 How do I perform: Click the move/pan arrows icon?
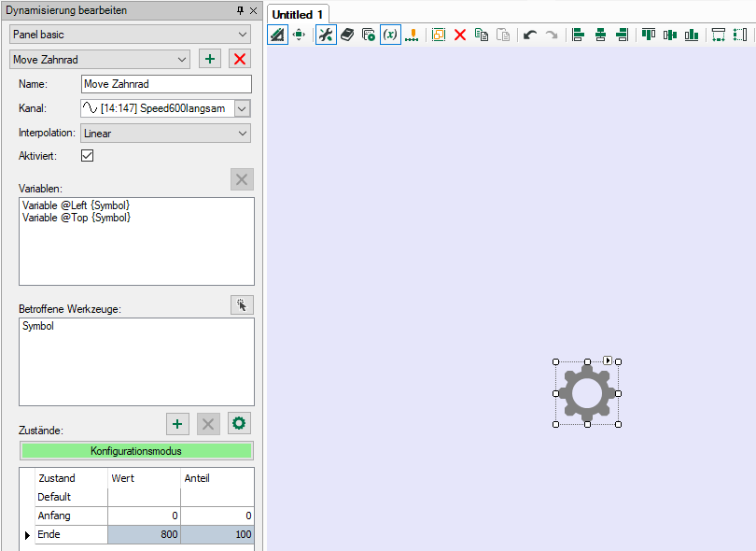pyautogui.click(x=299, y=35)
